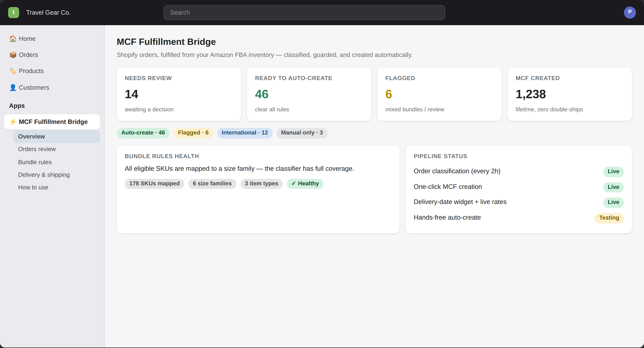Select the Overview sub-page
This screenshot has height=348, width=644.
[57, 136]
